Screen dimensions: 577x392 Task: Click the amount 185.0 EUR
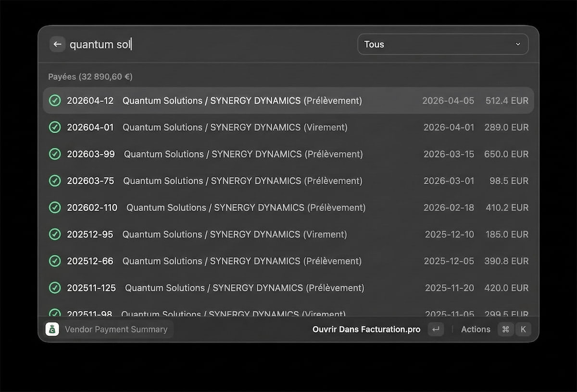pos(507,234)
